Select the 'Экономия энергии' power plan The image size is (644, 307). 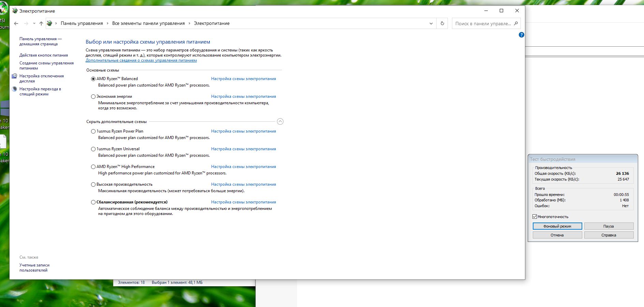coord(93,96)
